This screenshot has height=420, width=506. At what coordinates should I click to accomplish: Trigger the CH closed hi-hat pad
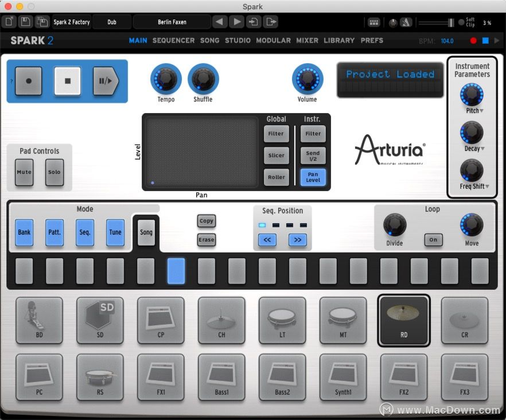pos(221,320)
